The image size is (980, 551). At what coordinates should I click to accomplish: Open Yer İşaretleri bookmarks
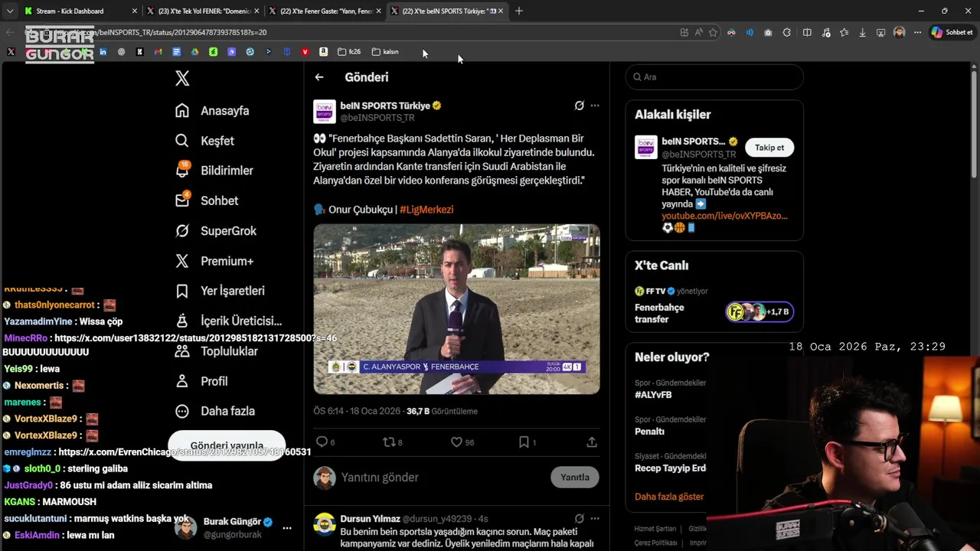click(220, 291)
